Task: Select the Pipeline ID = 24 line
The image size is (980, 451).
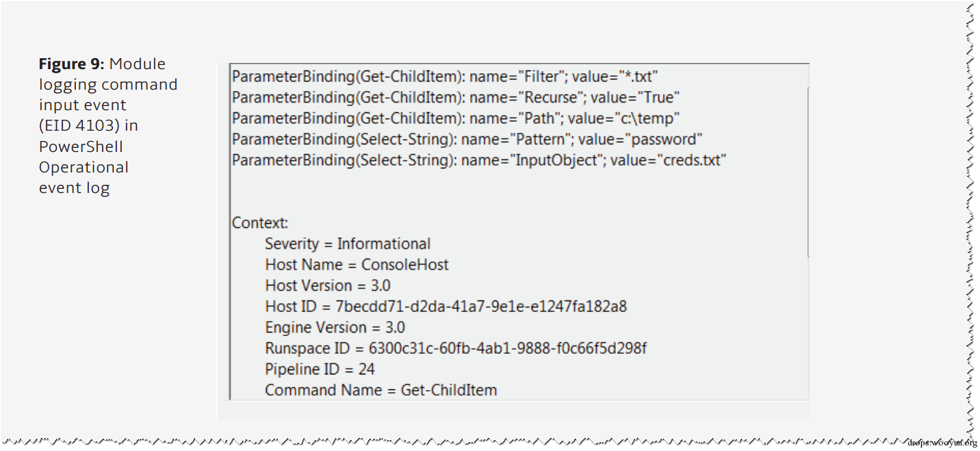Action: coord(320,370)
